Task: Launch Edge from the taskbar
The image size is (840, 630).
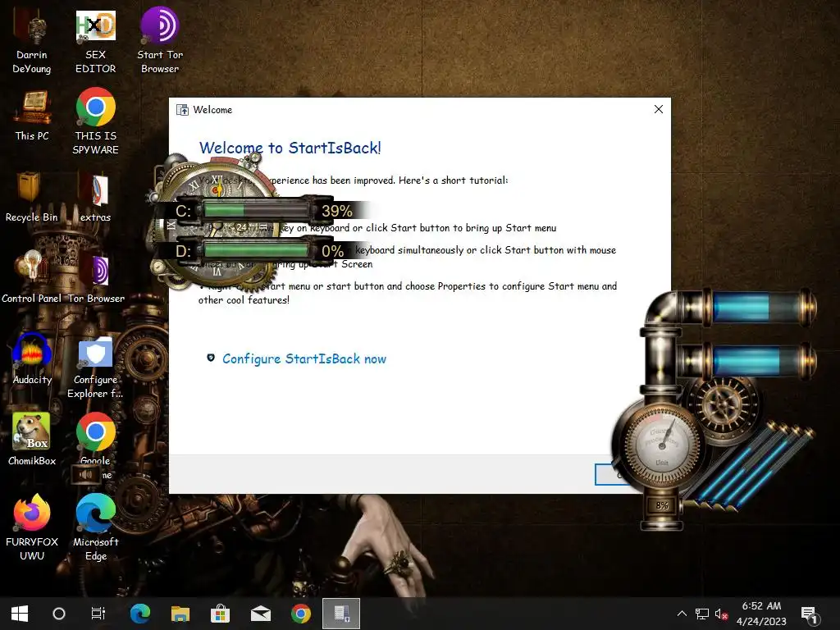Action: coord(140,614)
